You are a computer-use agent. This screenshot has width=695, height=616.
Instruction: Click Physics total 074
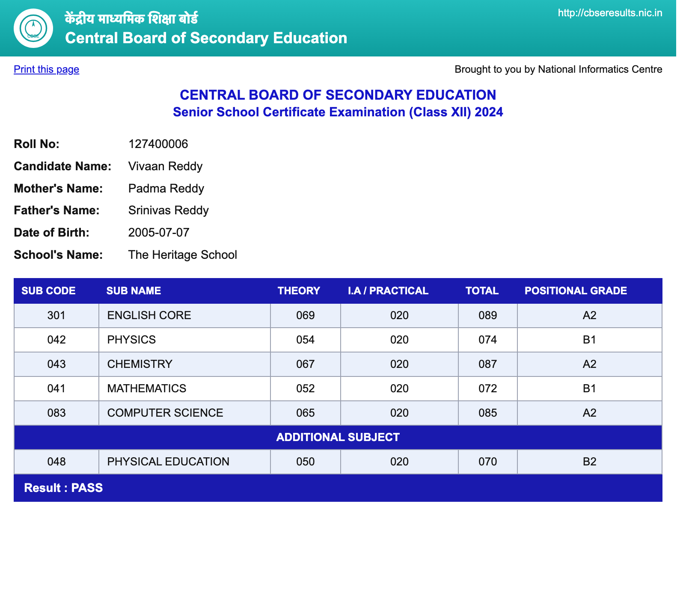point(488,340)
